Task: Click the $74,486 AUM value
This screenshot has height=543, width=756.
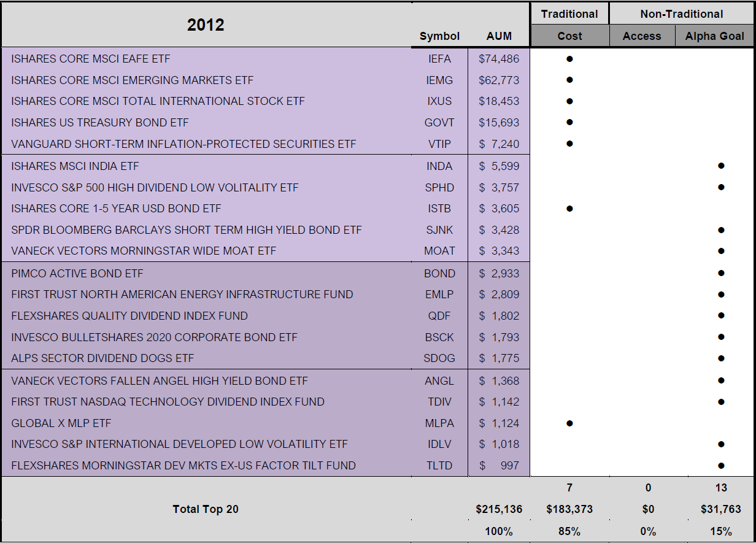Action: click(499, 59)
